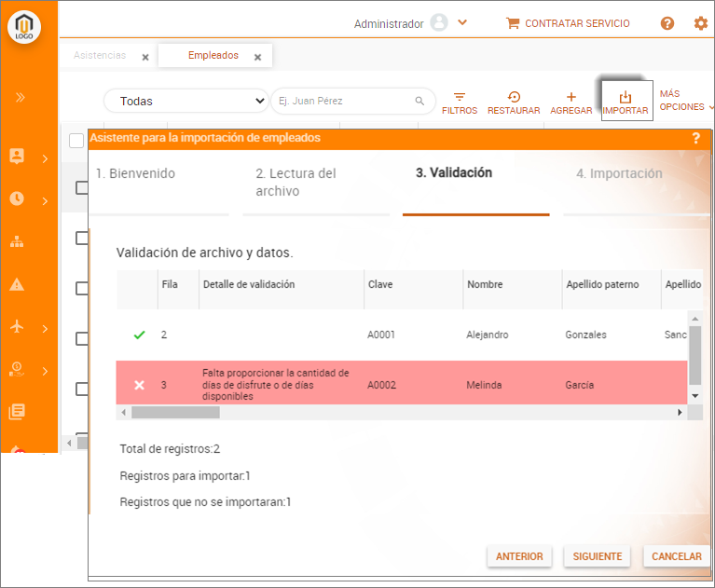Open the clock attendance icon in sidebar
The image size is (715, 588).
(17, 198)
